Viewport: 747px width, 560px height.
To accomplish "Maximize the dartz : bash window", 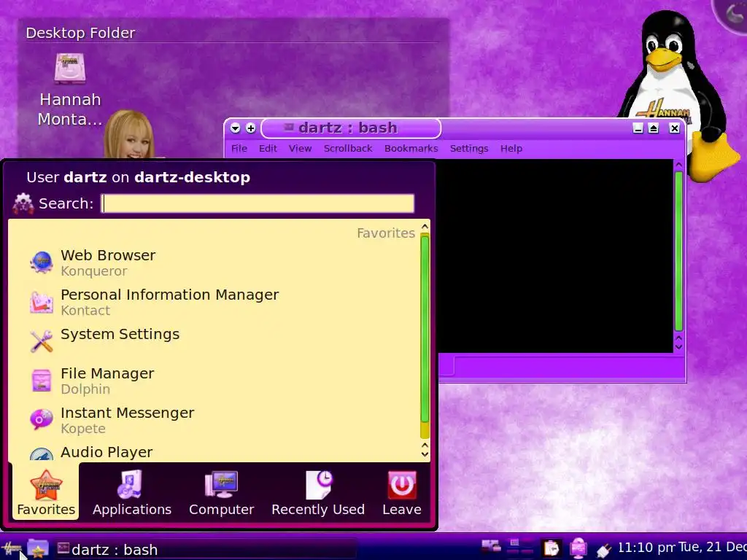I will click(x=654, y=128).
